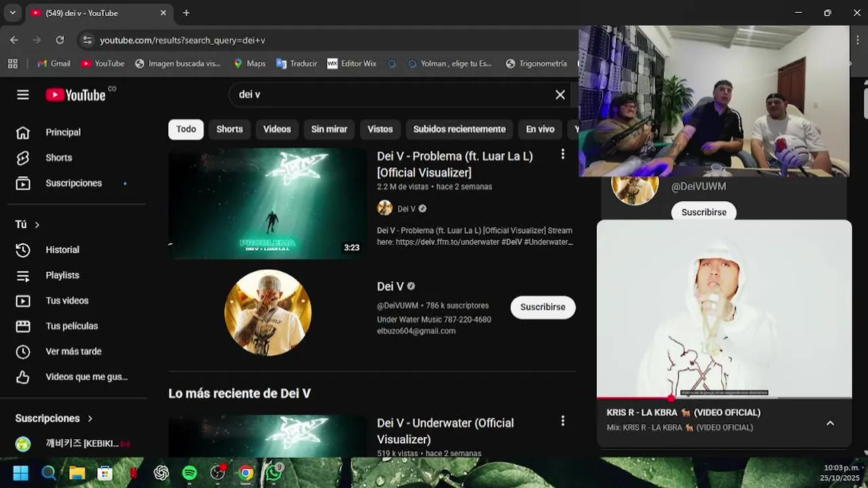This screenshot has width=868, height=488.
Task: Go back with the browser back arrow
Action: click(x=14, y=40)
